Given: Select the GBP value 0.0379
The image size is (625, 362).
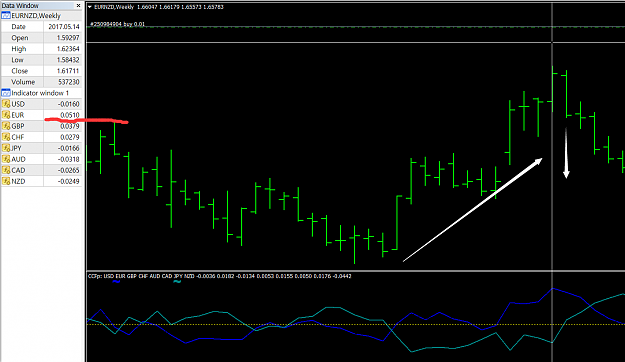Looking at the screenshot, I should [70, 126].
